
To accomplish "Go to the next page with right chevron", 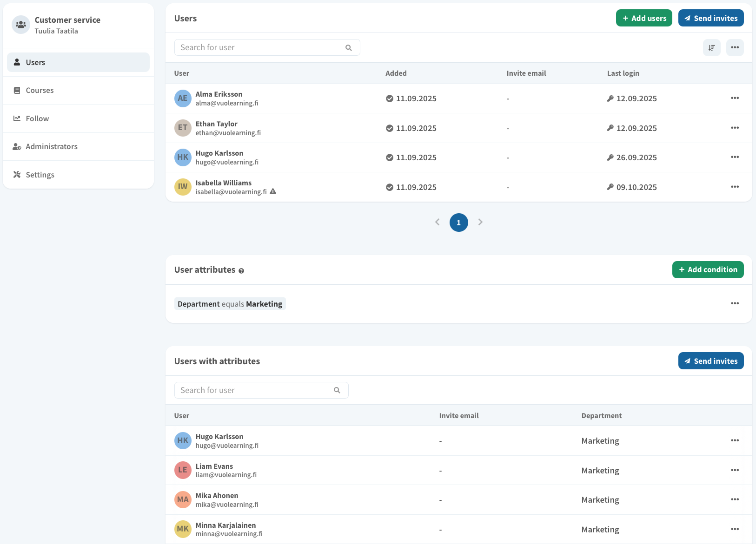I will click(x=480, y=222).
